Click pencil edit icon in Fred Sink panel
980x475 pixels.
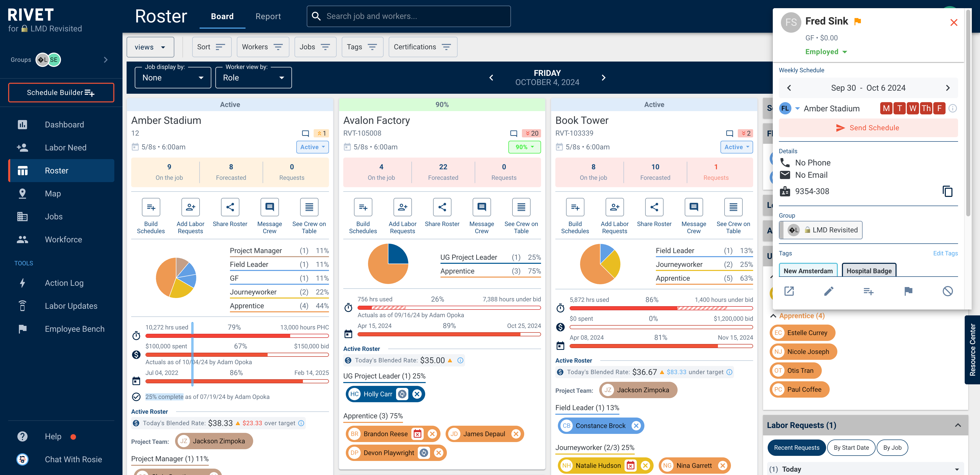coord(829,291)
